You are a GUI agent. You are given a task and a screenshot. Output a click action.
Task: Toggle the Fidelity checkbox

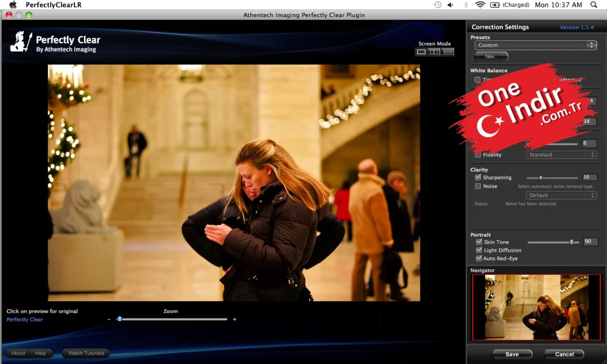478,155
